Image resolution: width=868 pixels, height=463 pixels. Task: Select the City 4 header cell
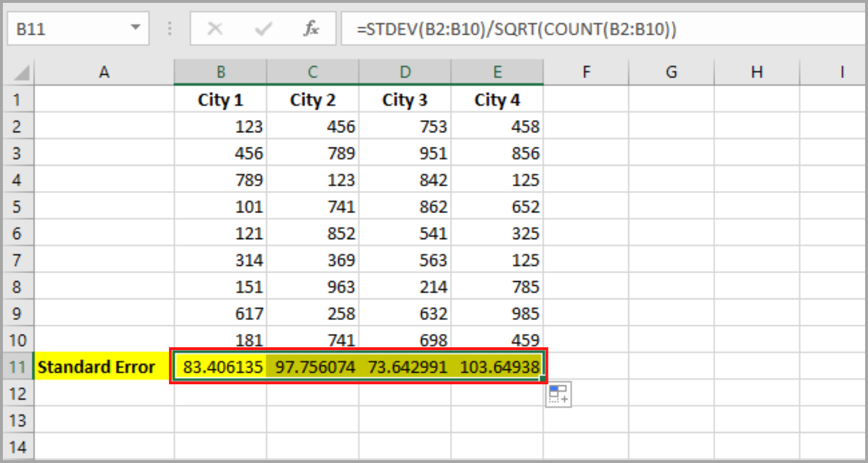click(x=496, y=99)
